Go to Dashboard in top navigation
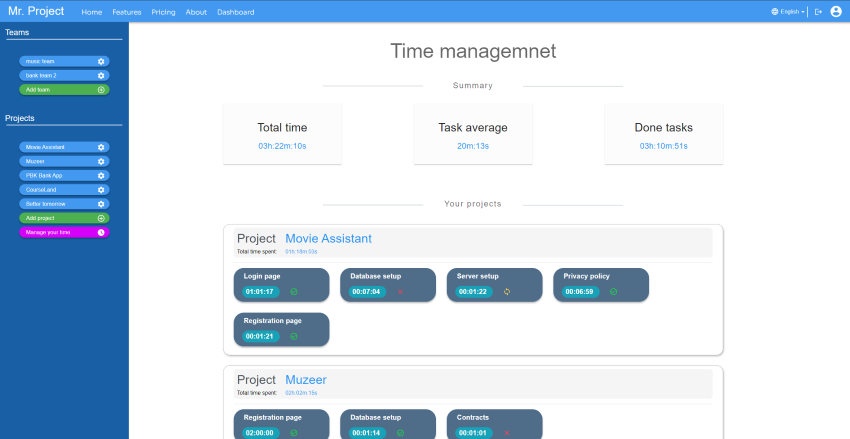This screenshot has width=850, height=439. pos(236,12)
